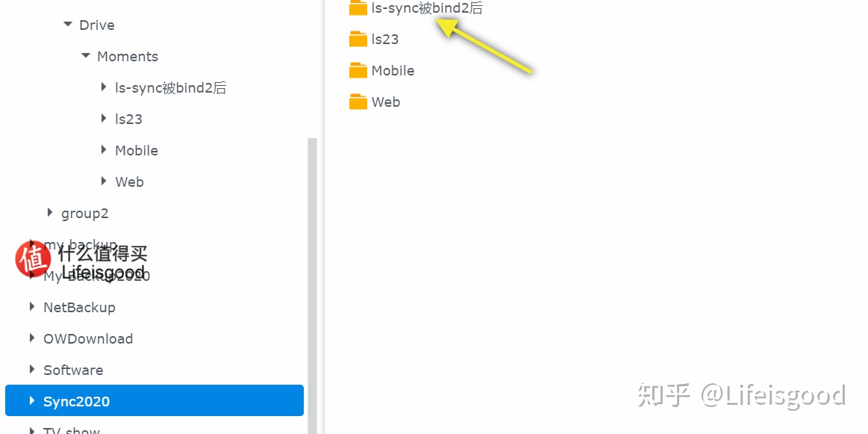Expand the Web node in sidebar tree

[104, 181]
